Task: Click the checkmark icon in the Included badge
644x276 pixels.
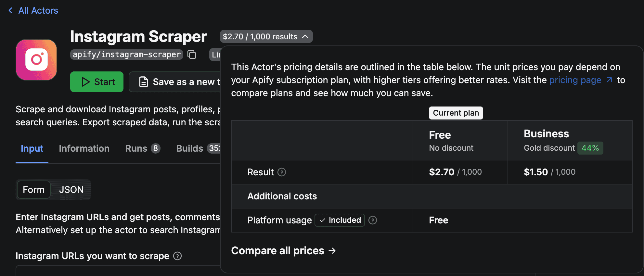Action: pos(322,220)
